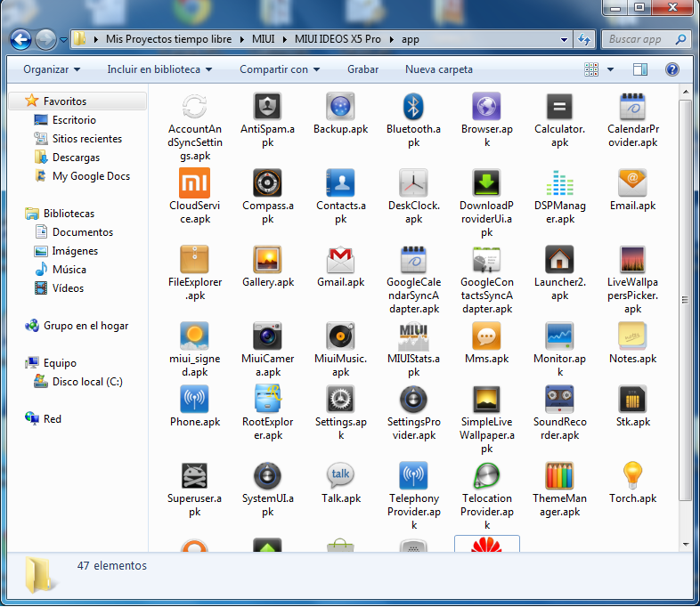Select the AntiSpam.apk file icon
Screen dimensions: 700x607
click(267, 107)
